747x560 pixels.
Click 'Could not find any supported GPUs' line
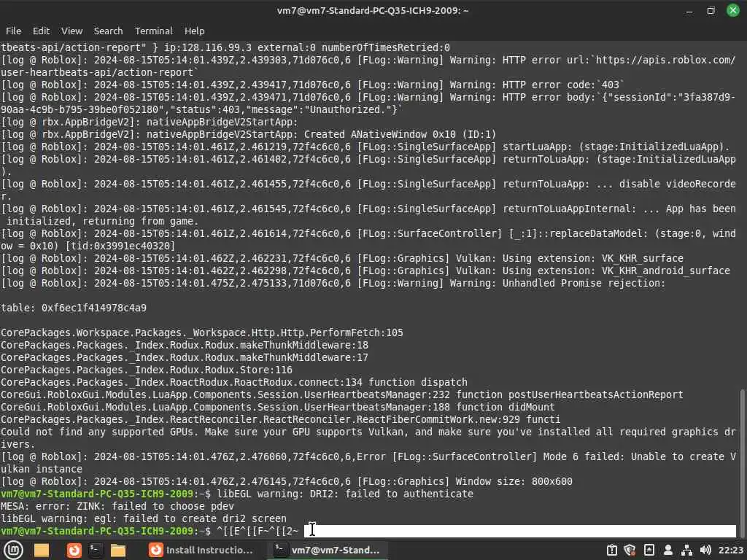point(368,437)
